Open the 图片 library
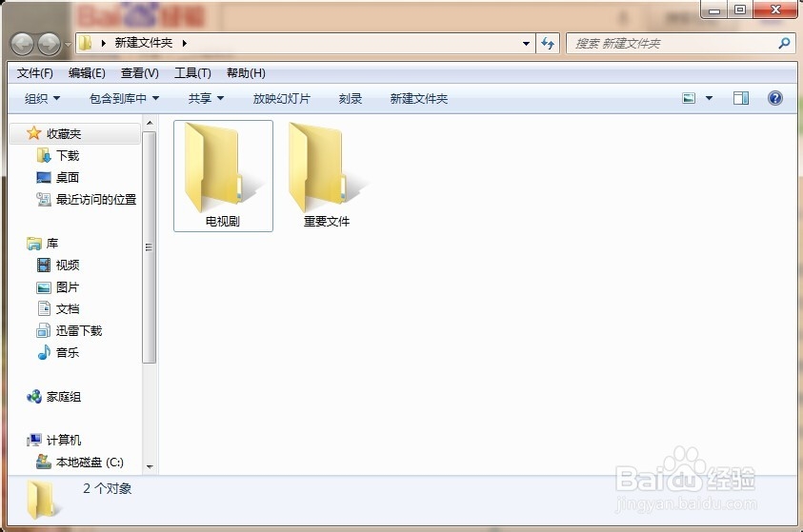 pos(67,287)
